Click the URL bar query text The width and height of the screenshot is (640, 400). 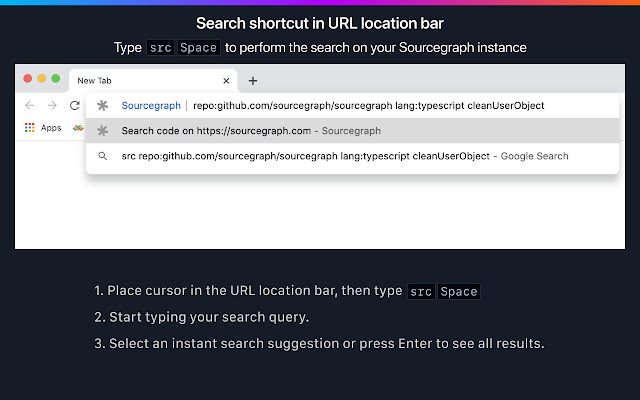coord(370,105)
